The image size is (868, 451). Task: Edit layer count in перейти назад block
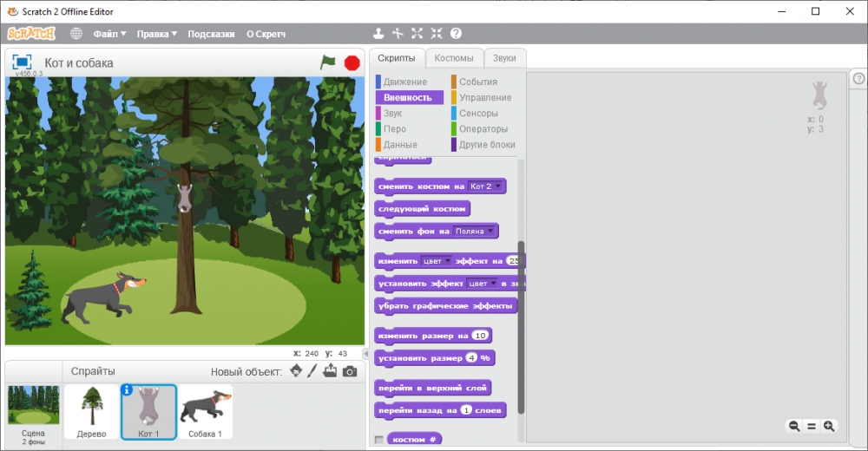(x=466, y=410)
